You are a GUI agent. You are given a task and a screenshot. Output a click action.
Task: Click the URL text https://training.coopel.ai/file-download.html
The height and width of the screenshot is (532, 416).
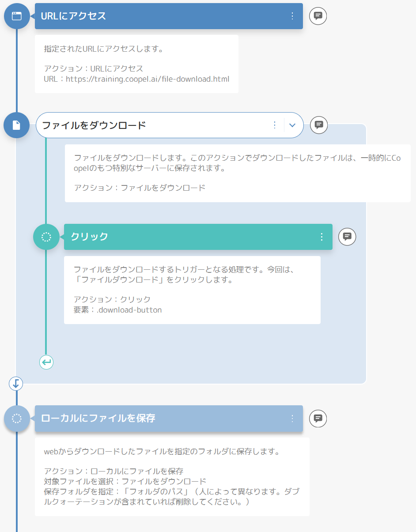[x=147, y=79]
